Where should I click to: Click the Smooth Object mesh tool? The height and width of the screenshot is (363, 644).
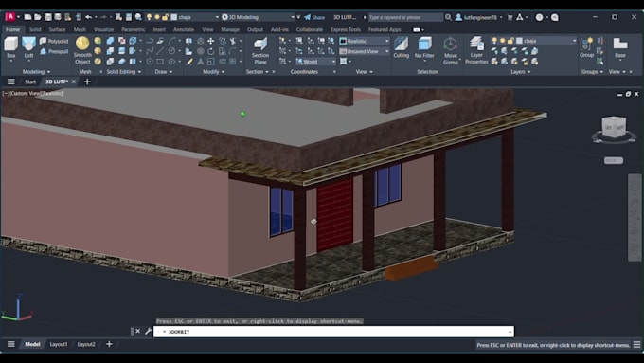point(82,50)
